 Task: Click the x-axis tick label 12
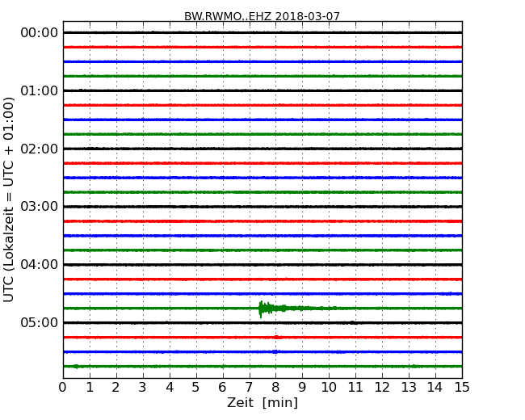382,388
